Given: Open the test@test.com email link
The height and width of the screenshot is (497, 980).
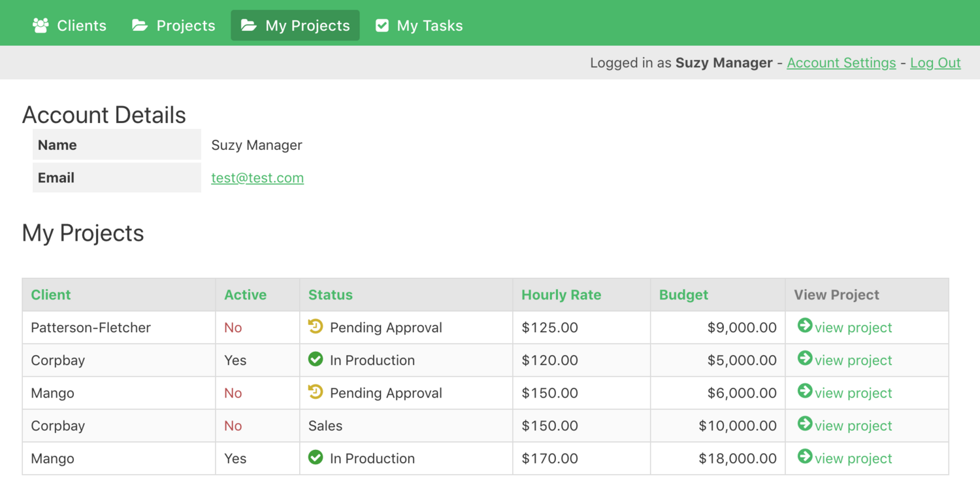Looking at the screenshot, I should (257, 178).
